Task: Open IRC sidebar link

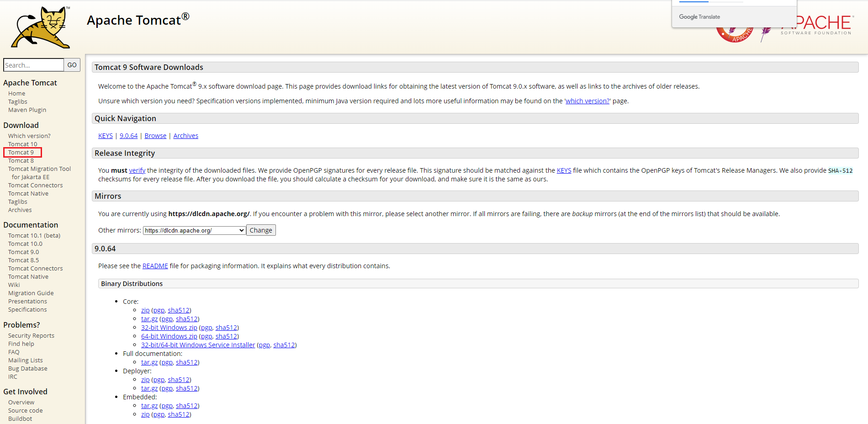Action: click(13, 376)
